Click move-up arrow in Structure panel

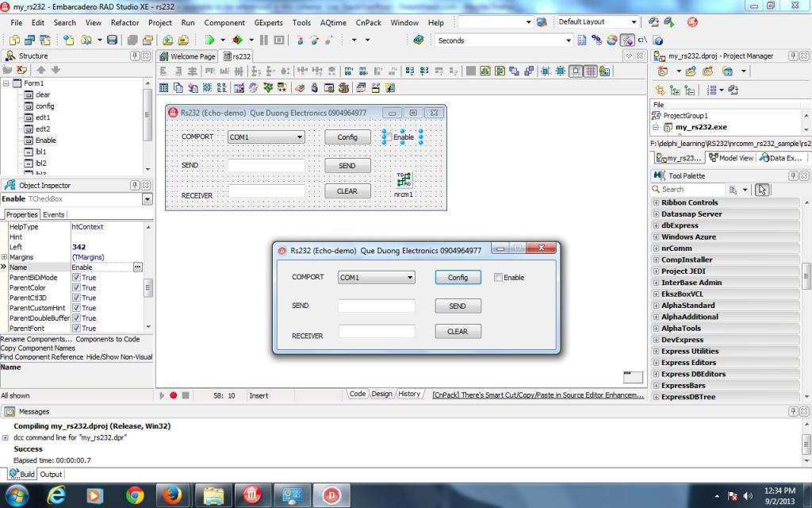coord(41,70)
